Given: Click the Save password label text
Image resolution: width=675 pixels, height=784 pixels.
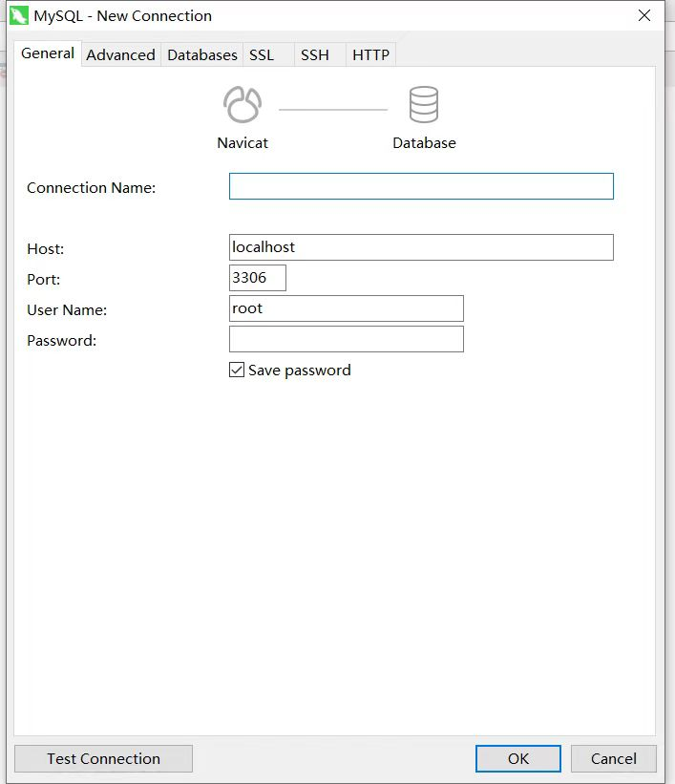Looking at the screenshot, I should coord(300,370).
